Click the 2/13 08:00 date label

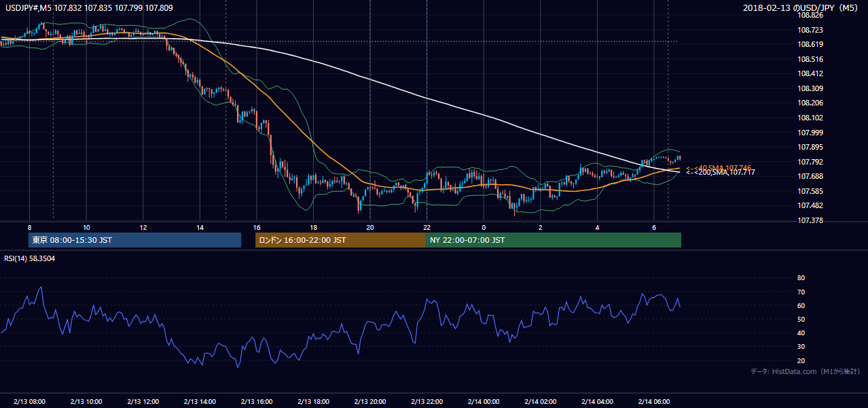click(x=29, y=402)
